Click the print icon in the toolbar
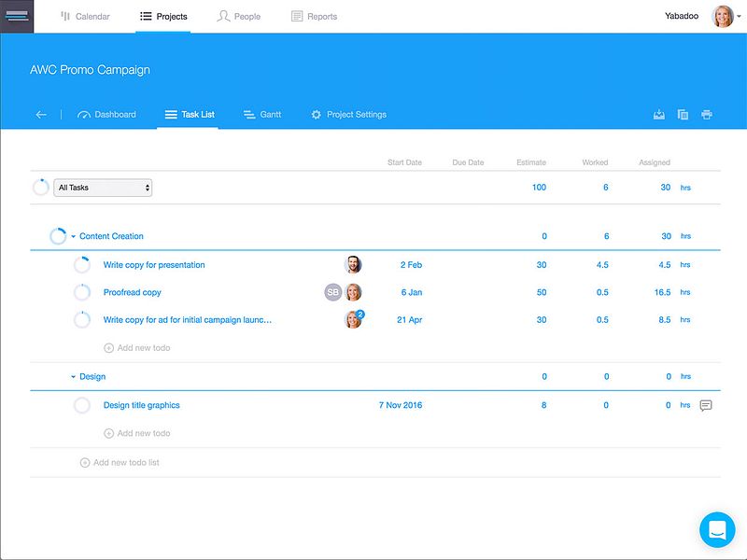This screenshot has height=560, width=747. click(707, 112)
